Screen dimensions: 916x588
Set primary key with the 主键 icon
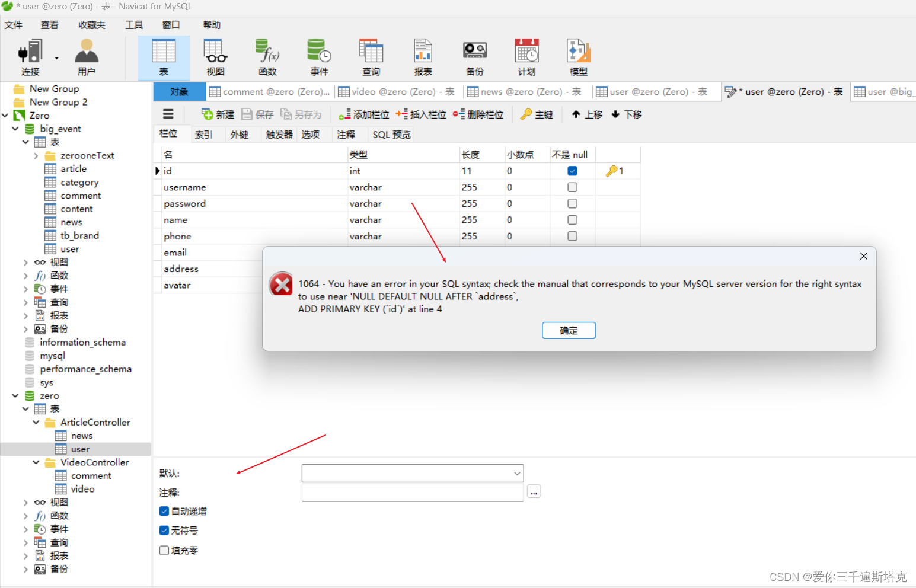pyautogui.click(x=537, y=114)
